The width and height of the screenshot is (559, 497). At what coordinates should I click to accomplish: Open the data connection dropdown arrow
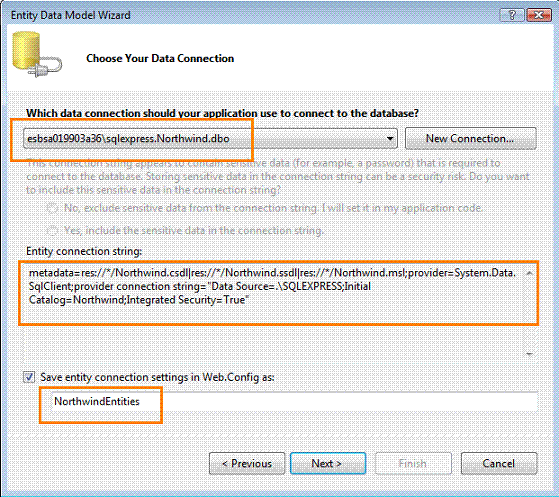pos(390,138)
